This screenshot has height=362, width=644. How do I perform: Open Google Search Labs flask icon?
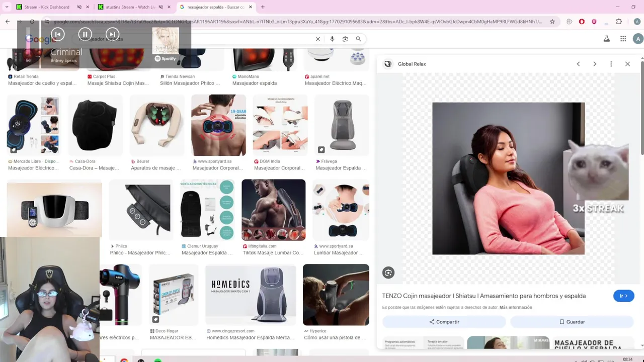click(607, 39)
